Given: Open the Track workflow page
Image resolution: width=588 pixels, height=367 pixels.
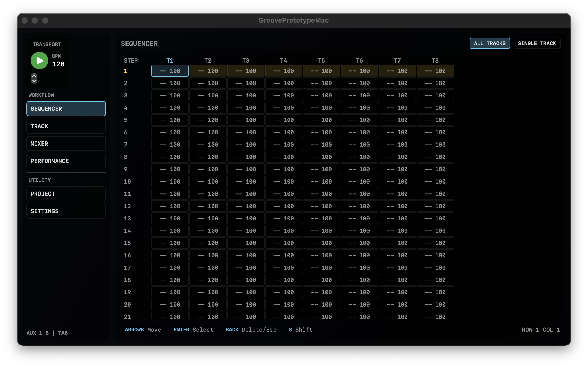Looking at the screenshot, I should pyautogui.click(x=66, y=126).
